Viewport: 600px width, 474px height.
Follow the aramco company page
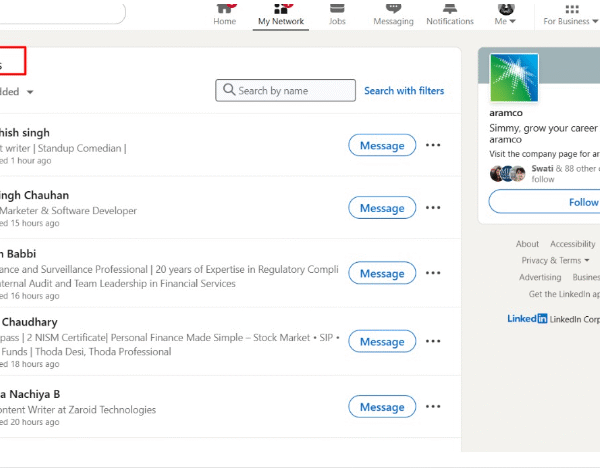click(545, 202)
